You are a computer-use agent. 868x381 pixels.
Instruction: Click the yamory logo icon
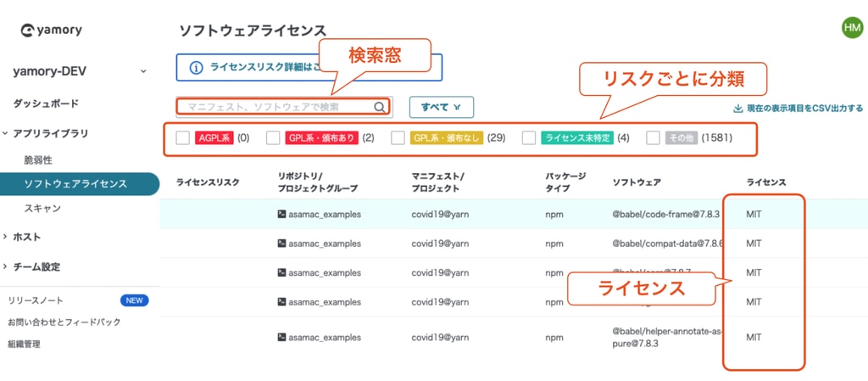27,31
